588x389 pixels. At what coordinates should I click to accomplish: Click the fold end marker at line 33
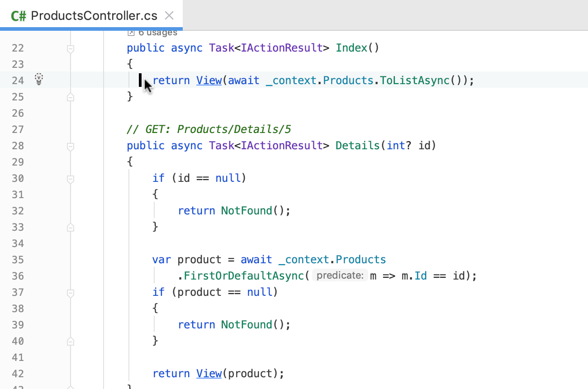pos(71,227)
